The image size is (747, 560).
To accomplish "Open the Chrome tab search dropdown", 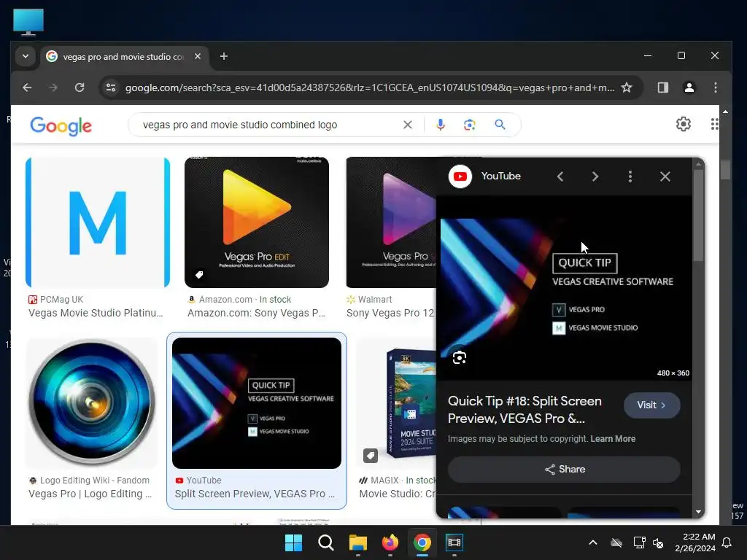I will (x=26, y=56).
